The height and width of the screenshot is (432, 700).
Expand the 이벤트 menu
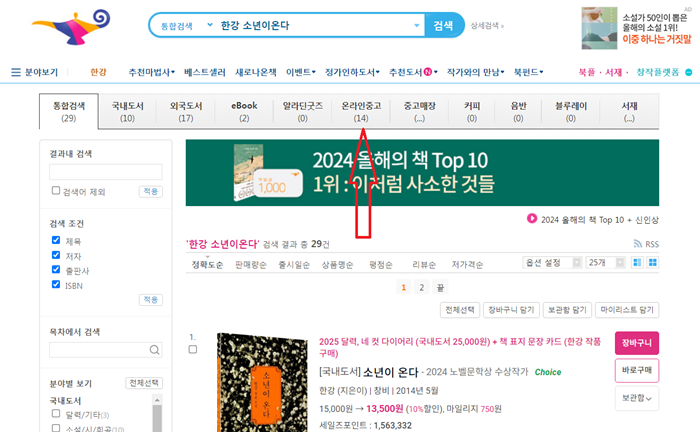(300, 72)
